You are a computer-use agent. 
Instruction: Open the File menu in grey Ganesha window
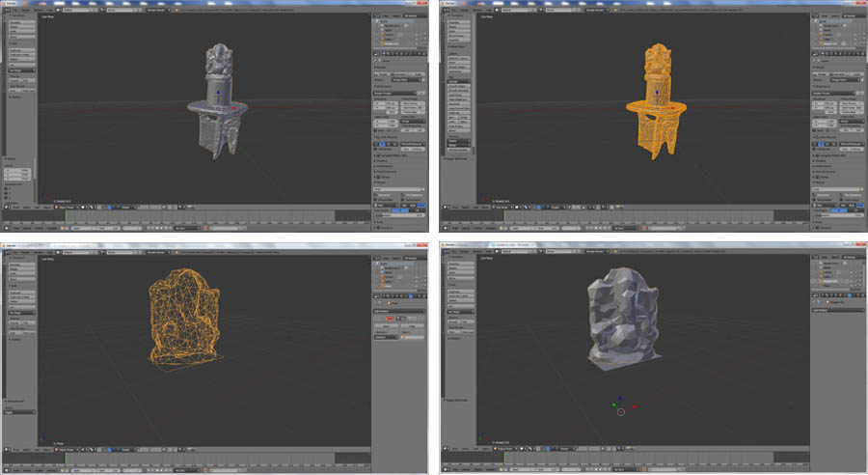454,251
